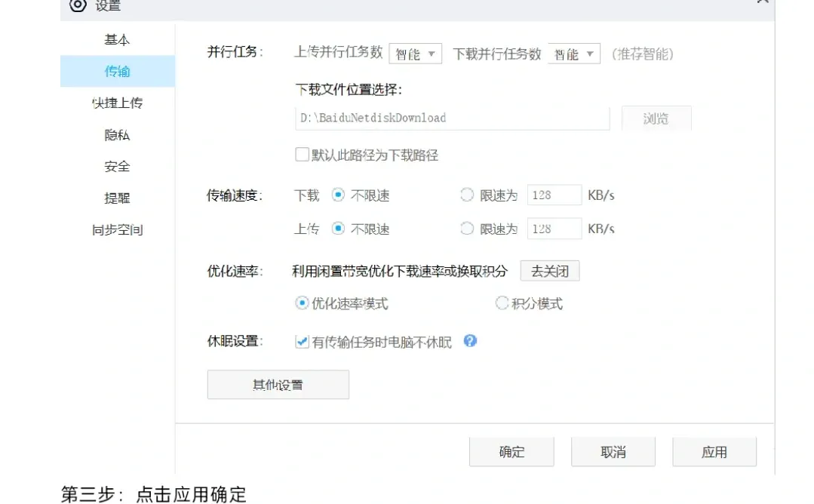Open 其他设置 options

[278, 384]
